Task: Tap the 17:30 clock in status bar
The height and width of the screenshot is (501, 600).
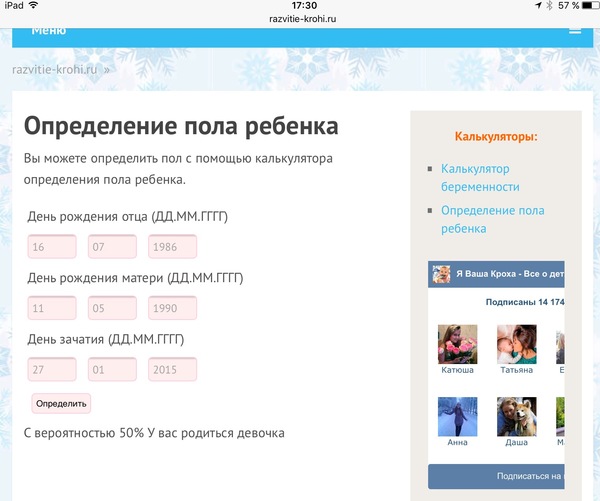Action: (304, 5)
